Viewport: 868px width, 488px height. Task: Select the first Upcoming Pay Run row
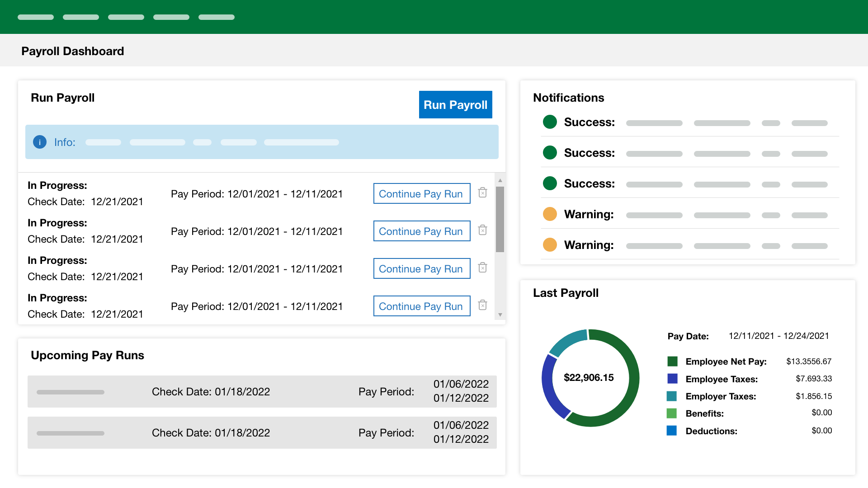point(262,391)
